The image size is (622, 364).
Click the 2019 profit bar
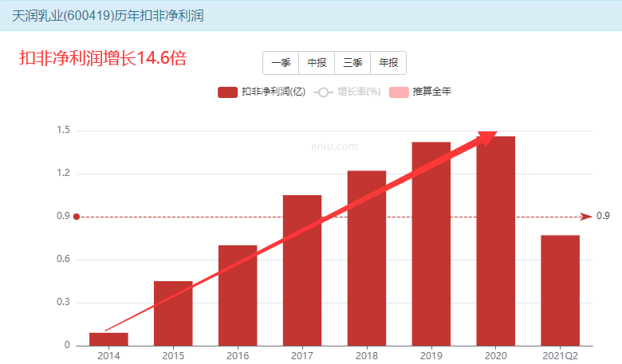(431, 244)
